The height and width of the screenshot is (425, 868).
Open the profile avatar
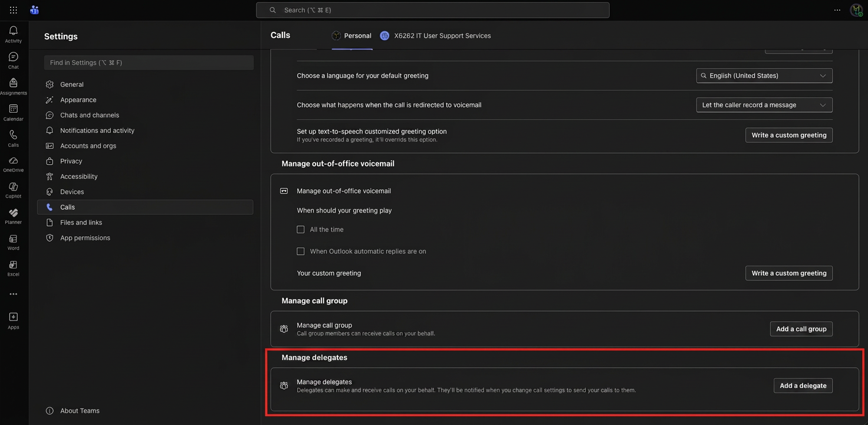click(x=856, y=10)
